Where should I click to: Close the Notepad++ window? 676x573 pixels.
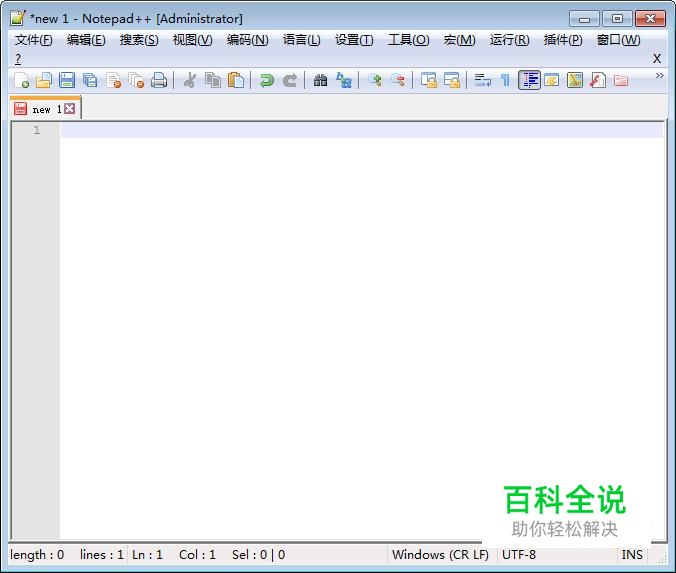pos(650,19)
